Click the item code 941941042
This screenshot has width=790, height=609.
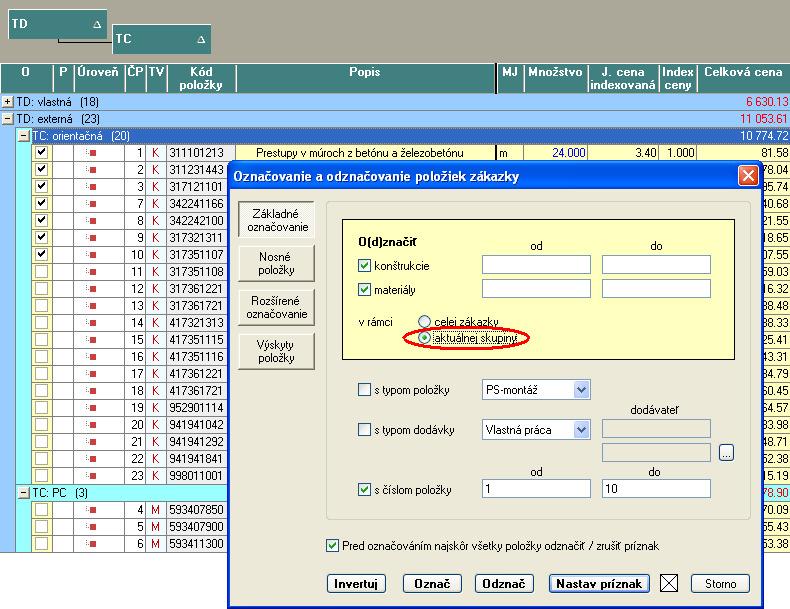click(196, 425)
